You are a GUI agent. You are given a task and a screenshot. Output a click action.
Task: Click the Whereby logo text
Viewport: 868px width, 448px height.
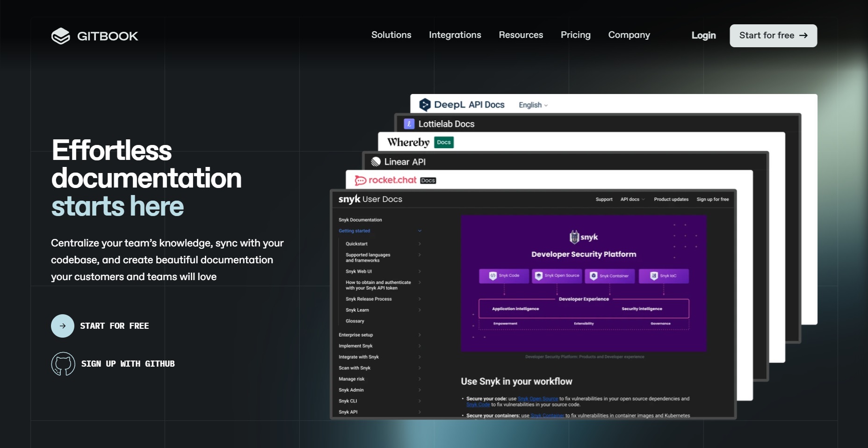[408, 142]
